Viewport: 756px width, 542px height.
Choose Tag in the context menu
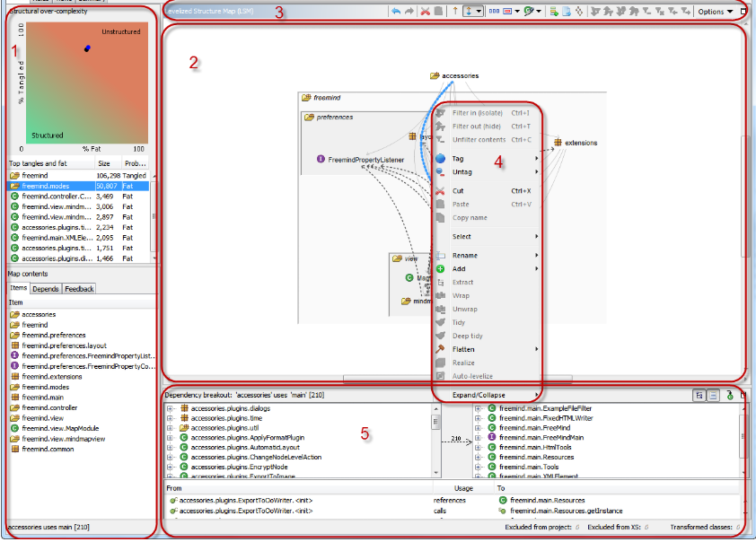click(487, 159)
